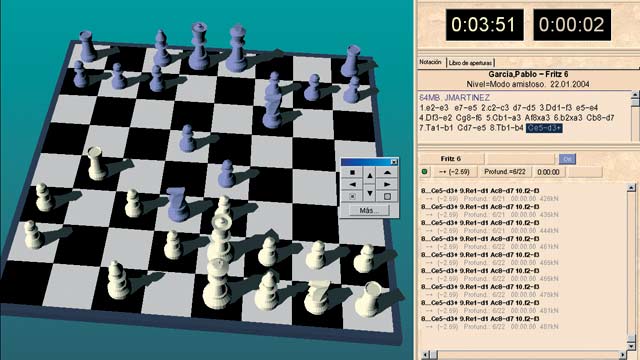Toggle the green engine status light
This screenshot has width=640, height=360.
point(424,172)
